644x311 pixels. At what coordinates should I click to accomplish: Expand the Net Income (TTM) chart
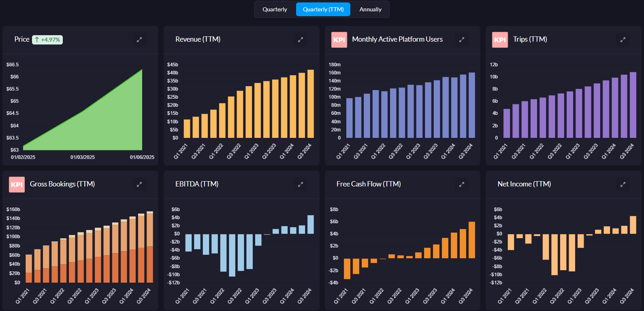pos(623,184)
